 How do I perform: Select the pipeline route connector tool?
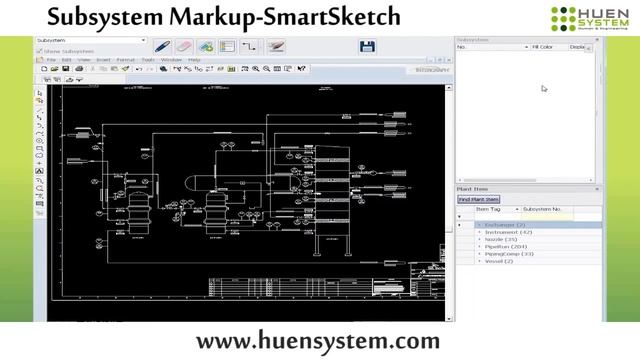click(x=249, y=47)
